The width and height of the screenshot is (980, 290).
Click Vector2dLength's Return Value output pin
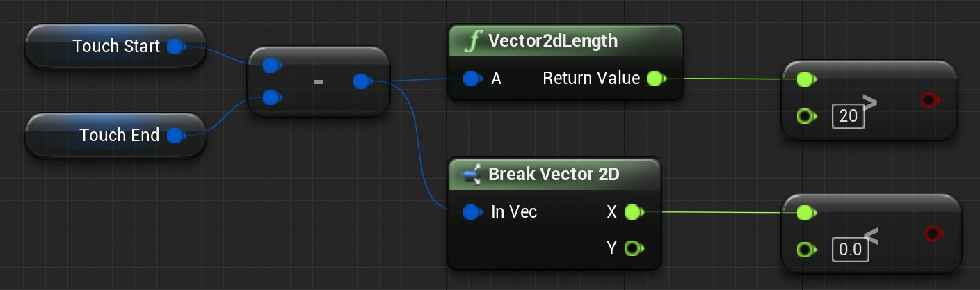click(x=654, y=79)
